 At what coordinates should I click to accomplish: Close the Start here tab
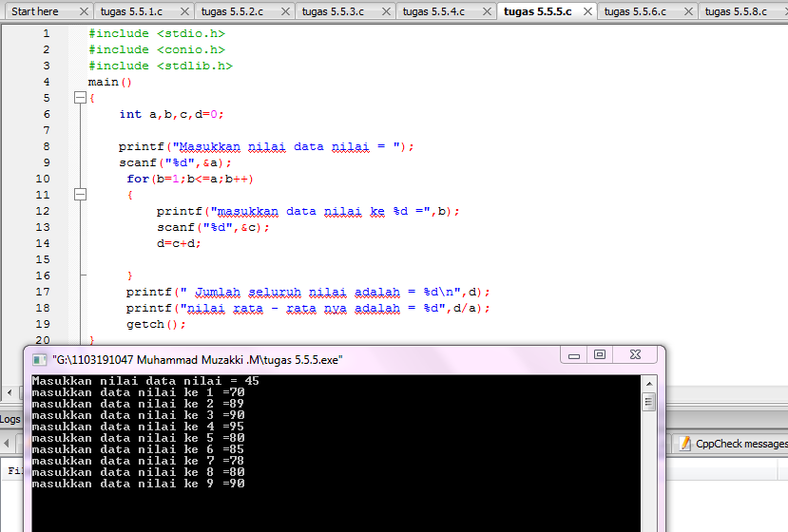coord(84,11)
